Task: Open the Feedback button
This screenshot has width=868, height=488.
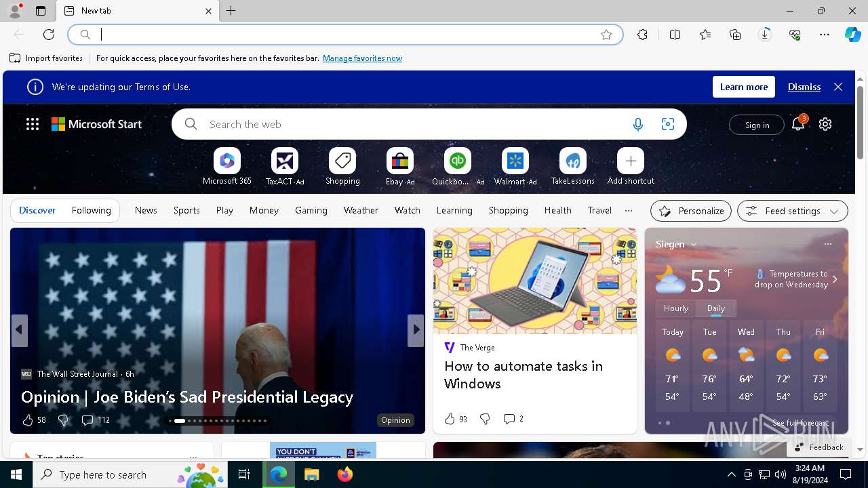Action: coord(819,447)
